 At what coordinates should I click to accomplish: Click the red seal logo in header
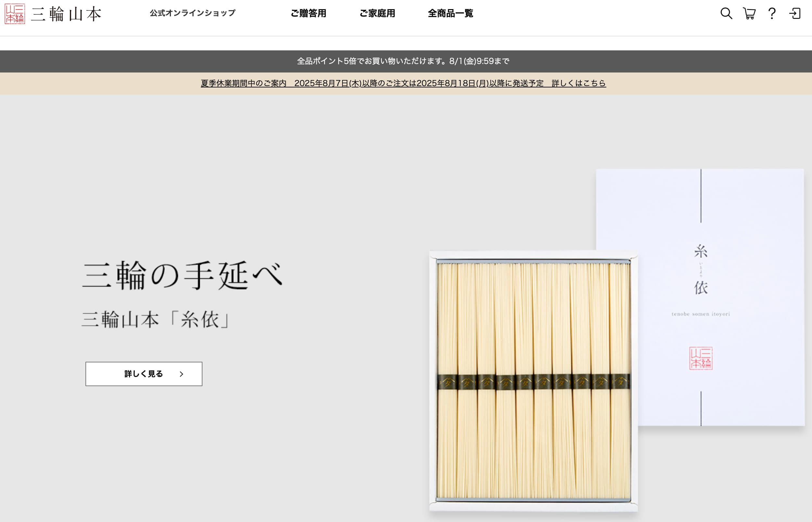[x=15, y=14]
